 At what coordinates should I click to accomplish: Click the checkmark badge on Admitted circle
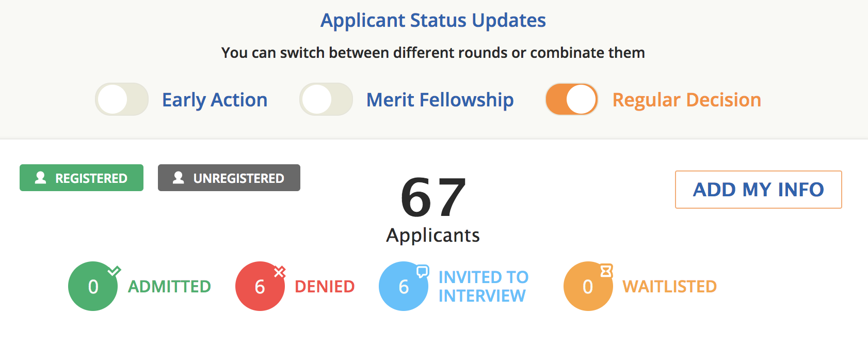114,271
